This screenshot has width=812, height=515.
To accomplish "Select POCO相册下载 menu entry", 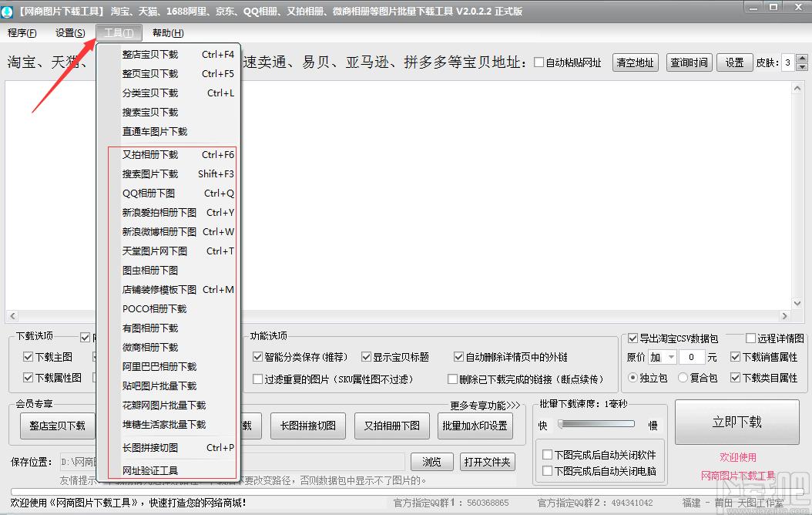I will [x=169, y=309].
